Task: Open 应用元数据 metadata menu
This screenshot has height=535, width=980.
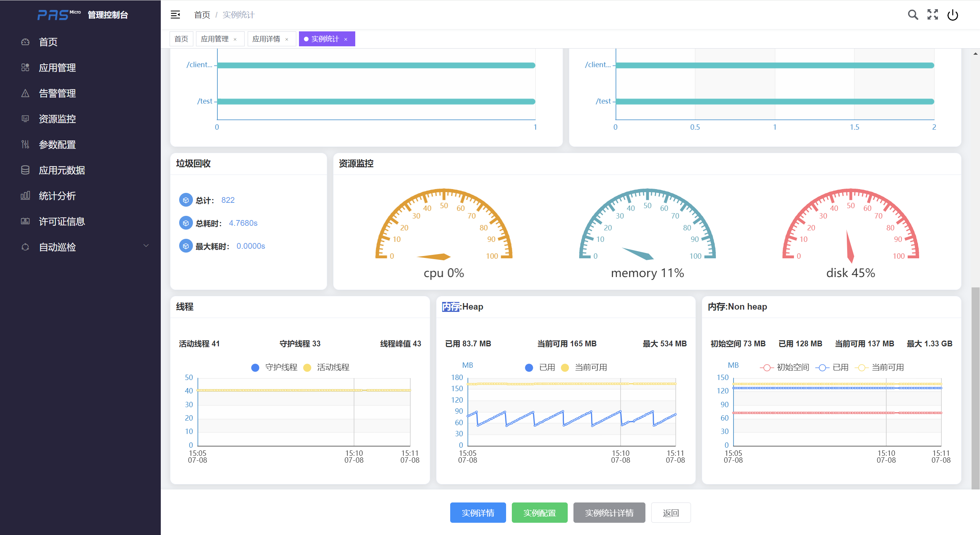Action: (x=62, y=170)
